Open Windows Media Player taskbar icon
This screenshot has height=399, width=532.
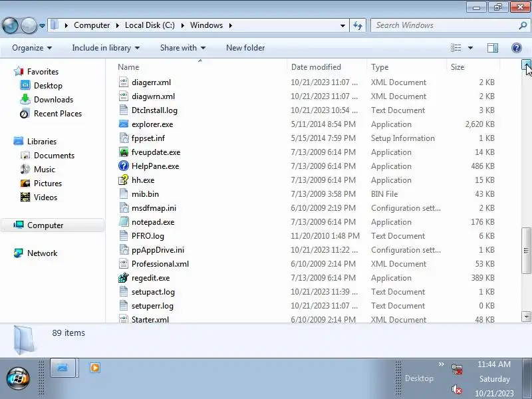tap(95, 368)
